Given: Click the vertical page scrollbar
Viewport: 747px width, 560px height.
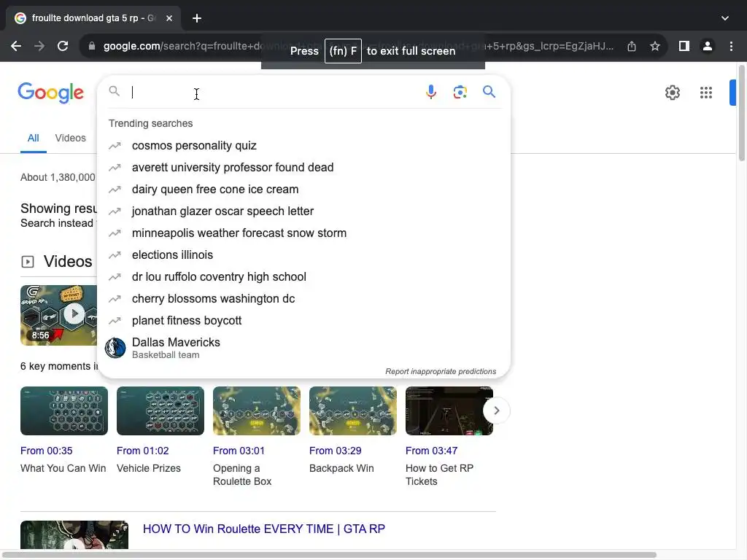Looking at the screenshot, I should (x=742, y=113).
